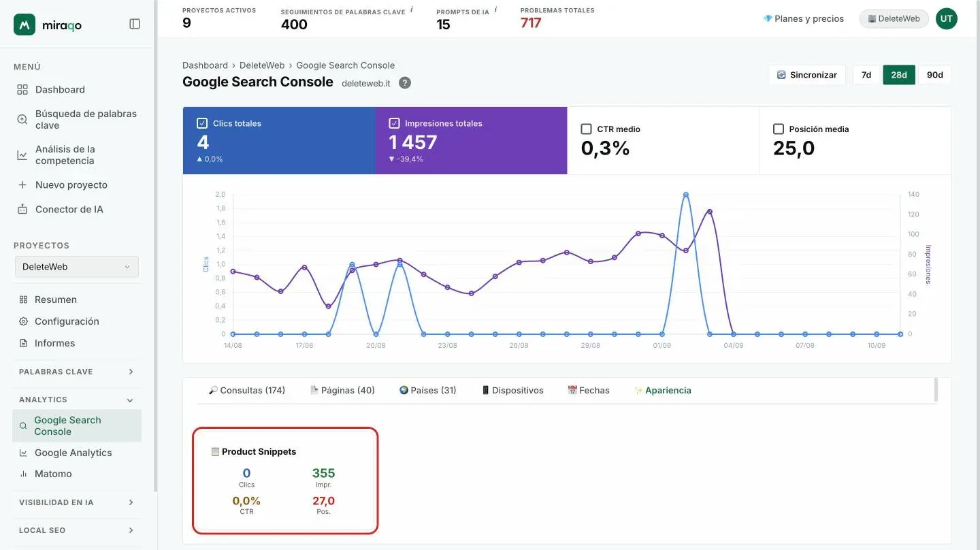Image resolution: width=980 pixels, height=550 pixels.
Task: Open the UT user avatar
Action: [946, 19]
